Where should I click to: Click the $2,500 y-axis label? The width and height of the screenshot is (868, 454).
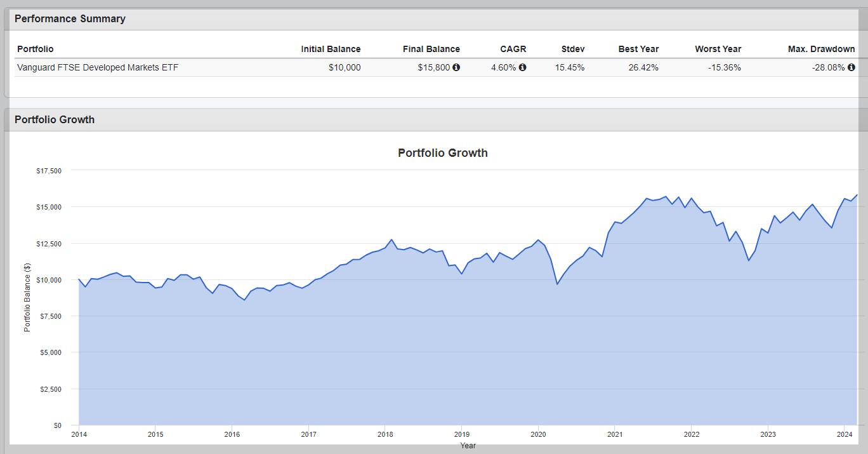click(51, 389)
